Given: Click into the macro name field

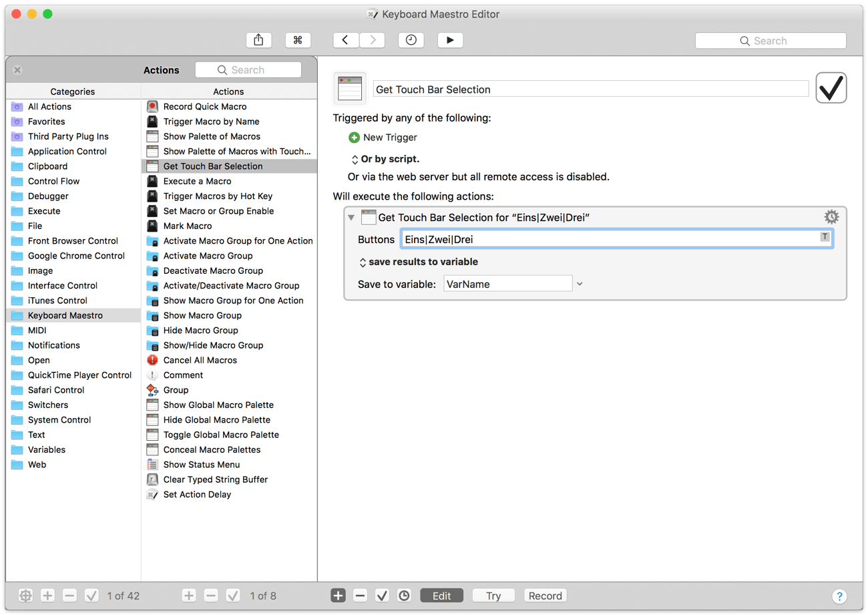Looking at the screenshot, I should coord(591,89).
